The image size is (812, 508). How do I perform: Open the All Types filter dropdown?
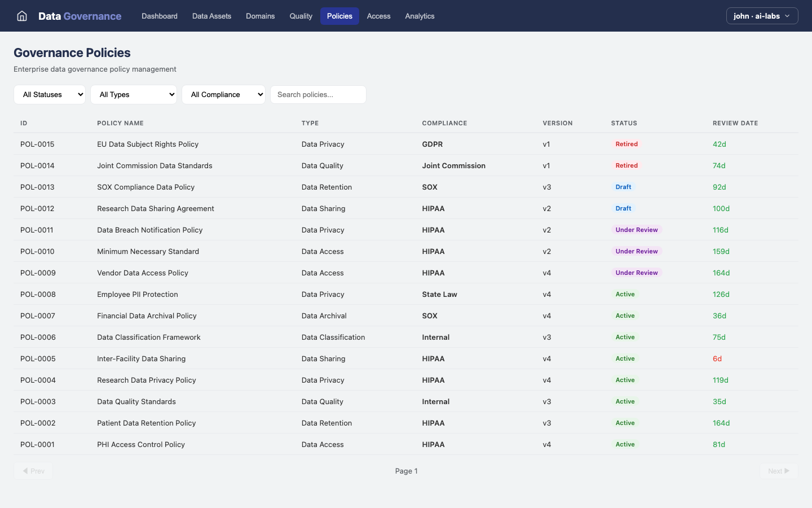coord(134,94)
